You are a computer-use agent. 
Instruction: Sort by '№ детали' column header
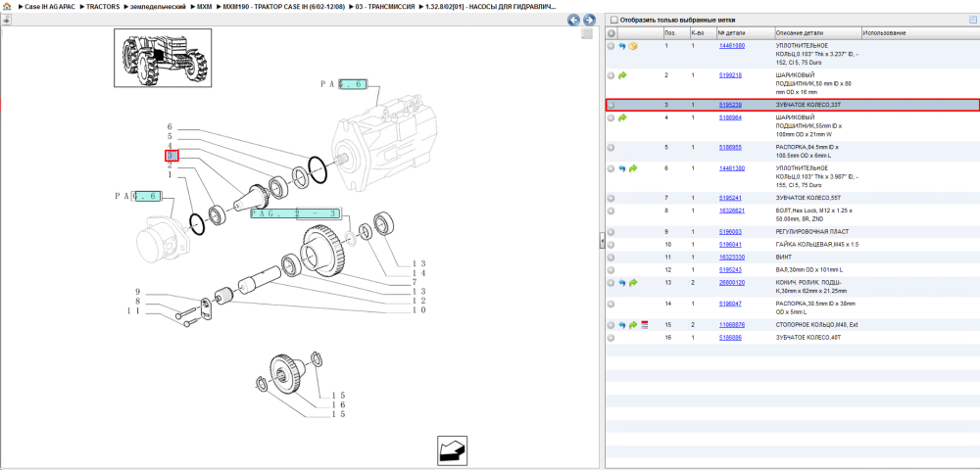coord(745,33)
